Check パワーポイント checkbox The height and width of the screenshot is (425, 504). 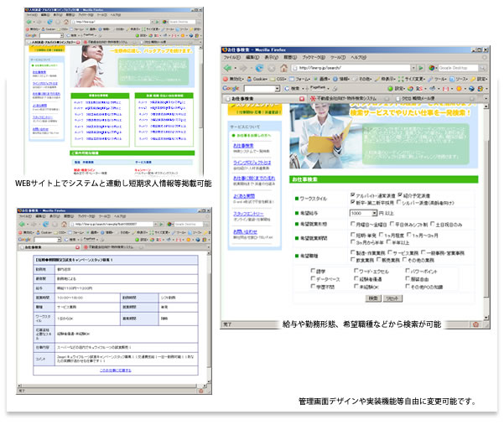[408, 271]
